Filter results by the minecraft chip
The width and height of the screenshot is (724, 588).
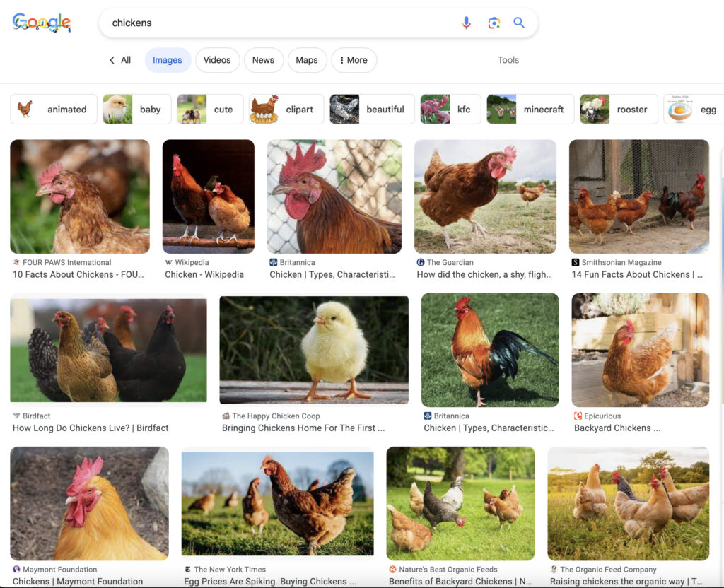click(x=530, y=110)
